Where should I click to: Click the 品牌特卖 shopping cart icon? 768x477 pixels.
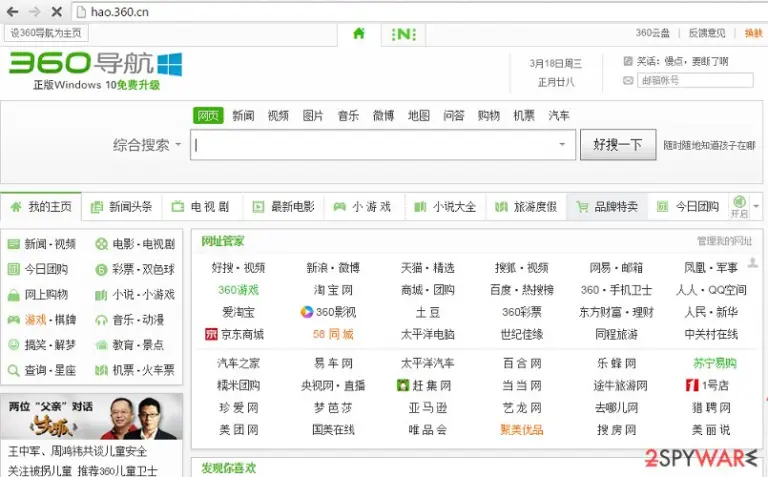point(582,207)
